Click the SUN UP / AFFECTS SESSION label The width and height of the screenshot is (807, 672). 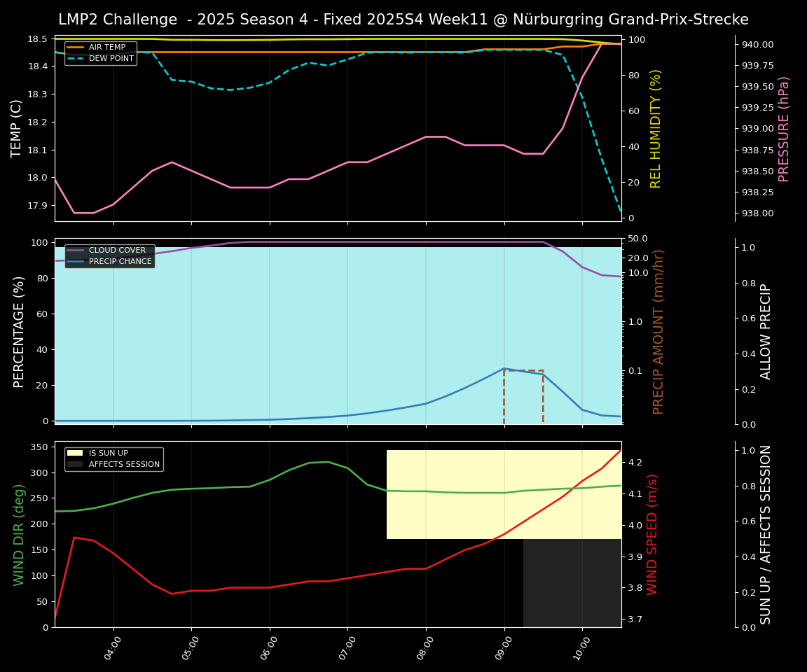(x=766, y=534)
